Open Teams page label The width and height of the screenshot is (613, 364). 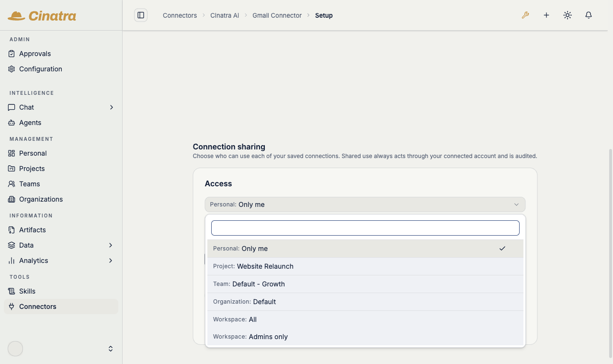(30, 184)
